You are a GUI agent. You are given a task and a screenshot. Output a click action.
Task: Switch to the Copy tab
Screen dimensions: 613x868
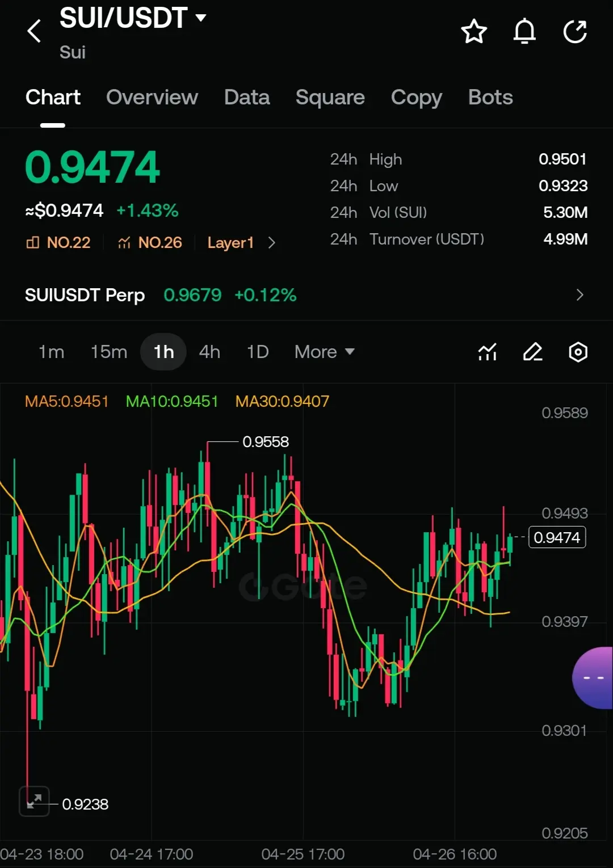click(x=417, y=98)
